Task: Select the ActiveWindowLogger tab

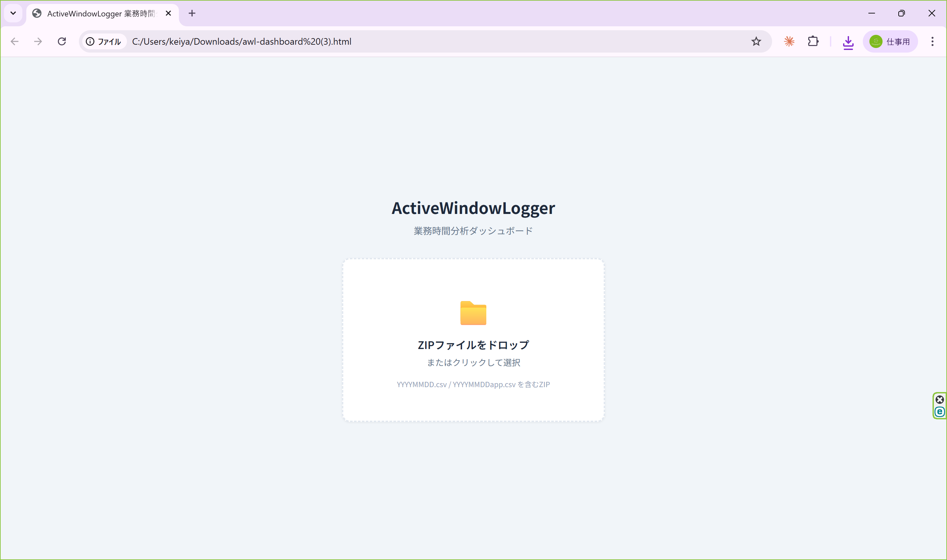Action: pyautogui.click(x=94, y=13)
